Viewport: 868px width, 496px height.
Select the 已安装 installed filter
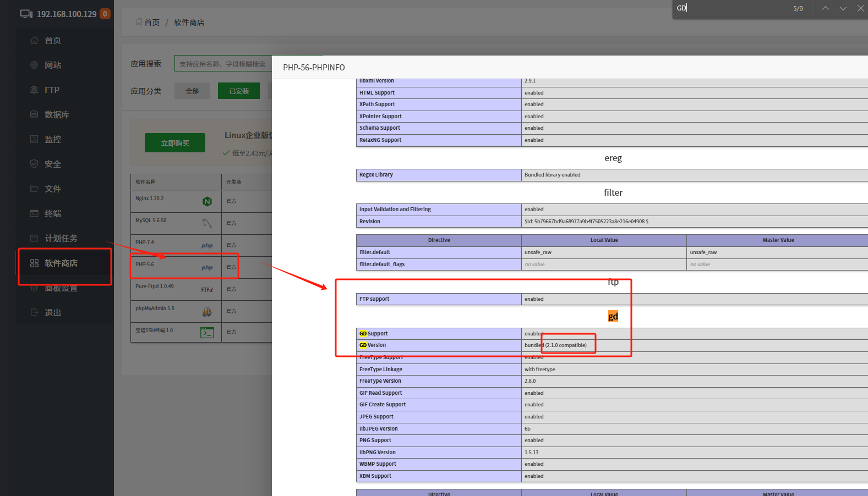(239, 91)
